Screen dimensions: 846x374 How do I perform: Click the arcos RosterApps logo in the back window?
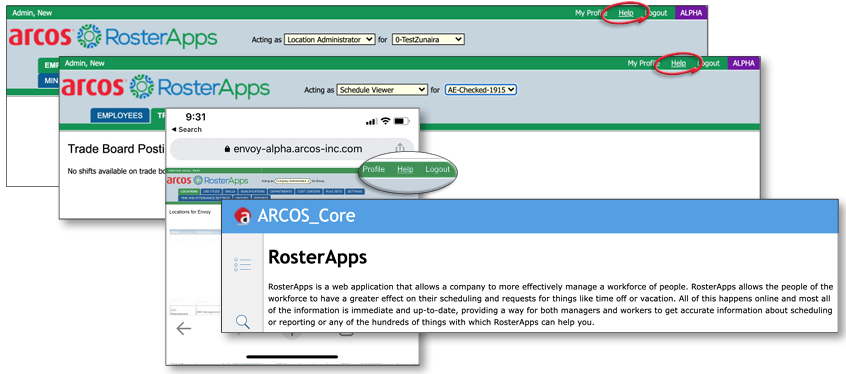point(113,37)
